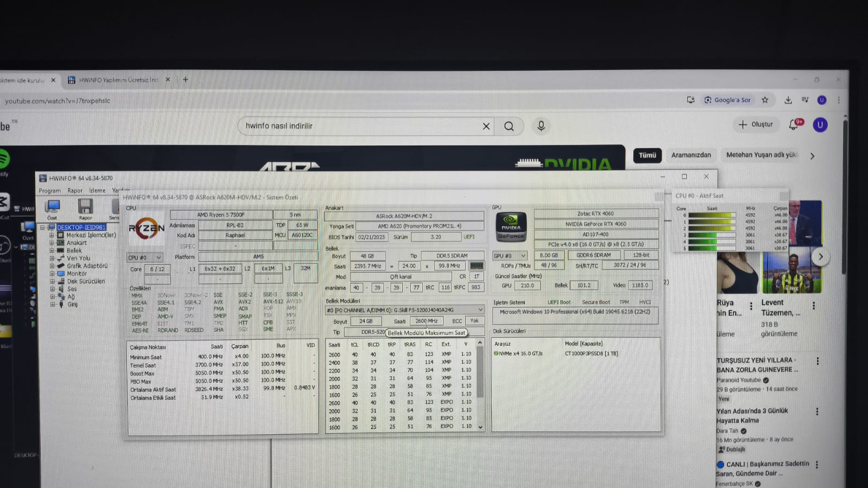Expand the Grafik Adaptörü tree node
Viewport: 868px width, 488px height.
[x=52, y=266]
